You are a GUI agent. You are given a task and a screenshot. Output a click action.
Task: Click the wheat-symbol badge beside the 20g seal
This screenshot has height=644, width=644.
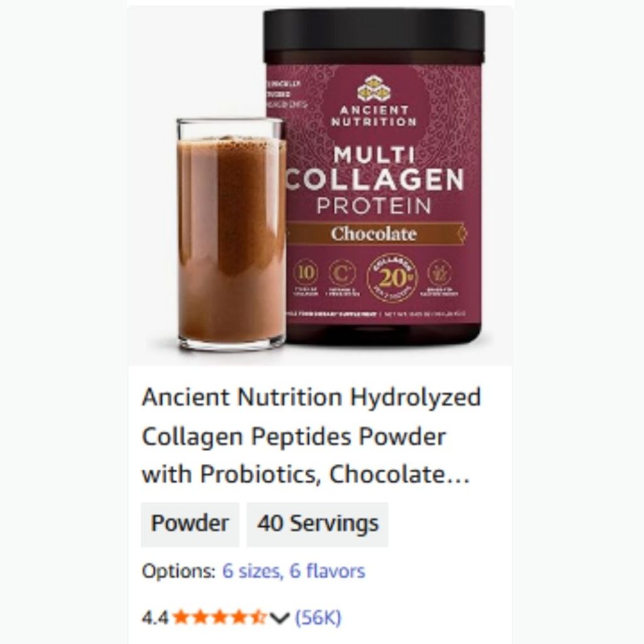click(438, 277)
